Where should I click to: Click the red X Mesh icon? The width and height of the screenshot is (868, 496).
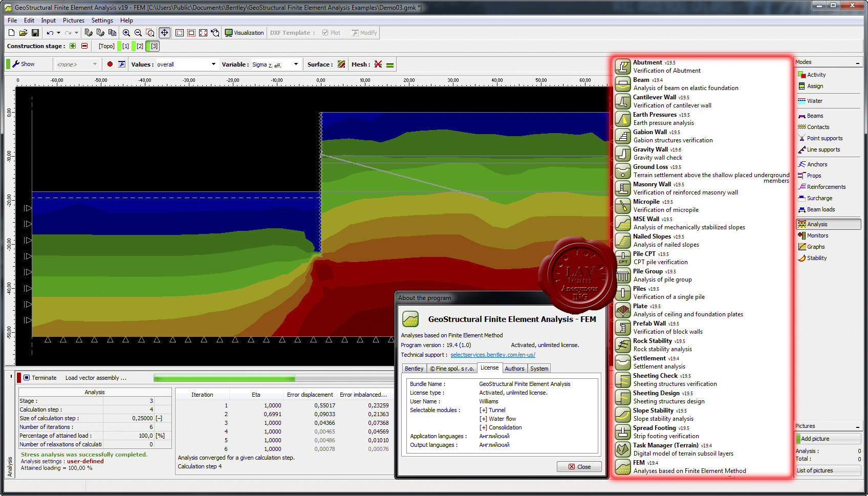pos(378,64)
